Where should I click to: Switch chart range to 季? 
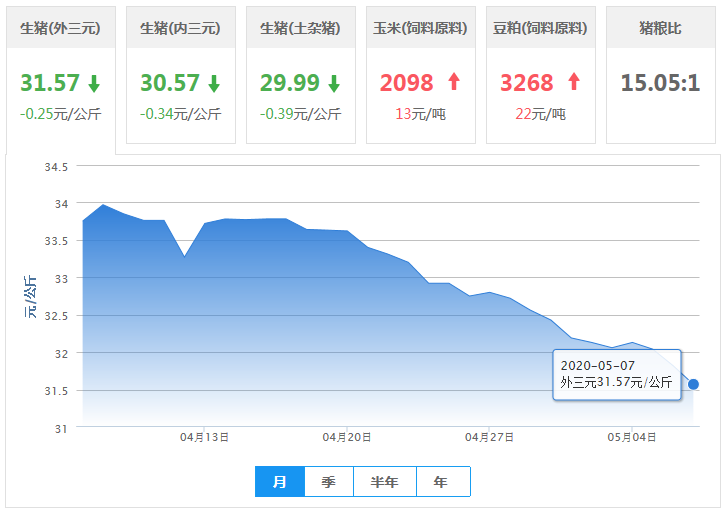[329, 482]
